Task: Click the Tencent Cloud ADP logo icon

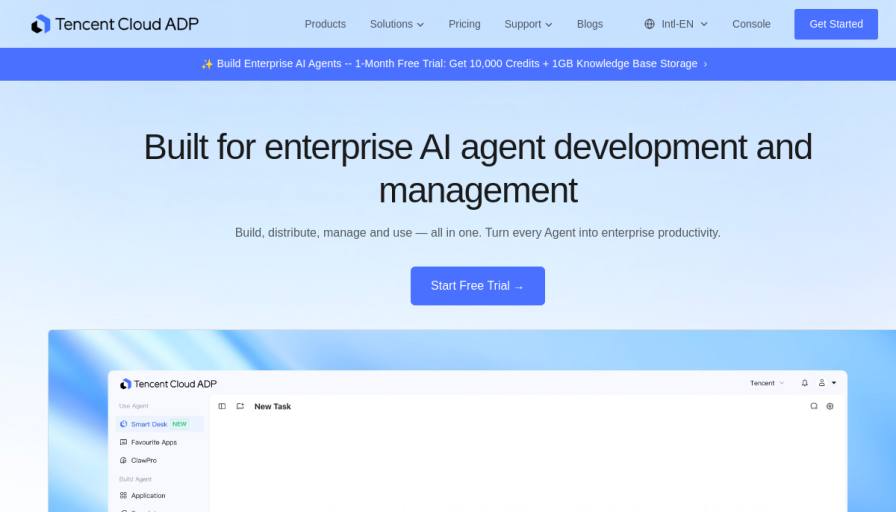Action: [41, 24]
